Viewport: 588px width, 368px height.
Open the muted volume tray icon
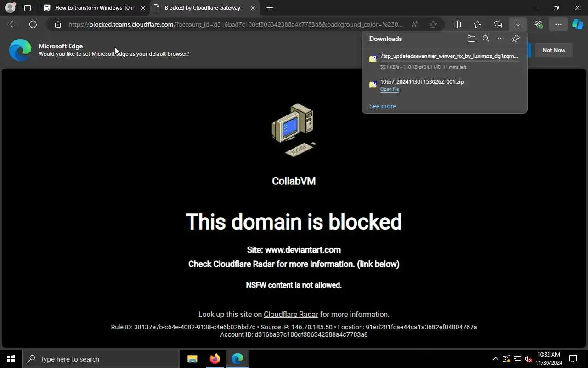[x=528, y=359]
